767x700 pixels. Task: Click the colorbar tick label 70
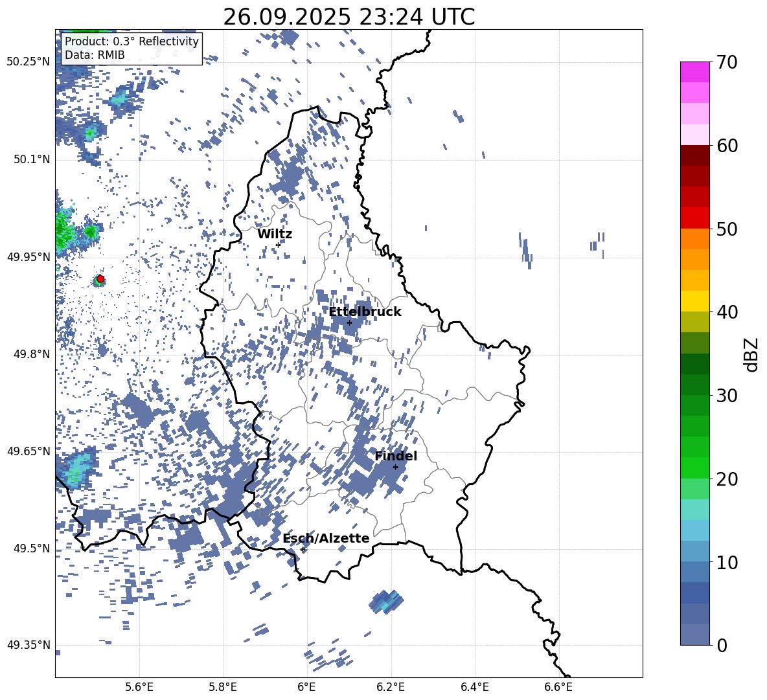[727, 62]
